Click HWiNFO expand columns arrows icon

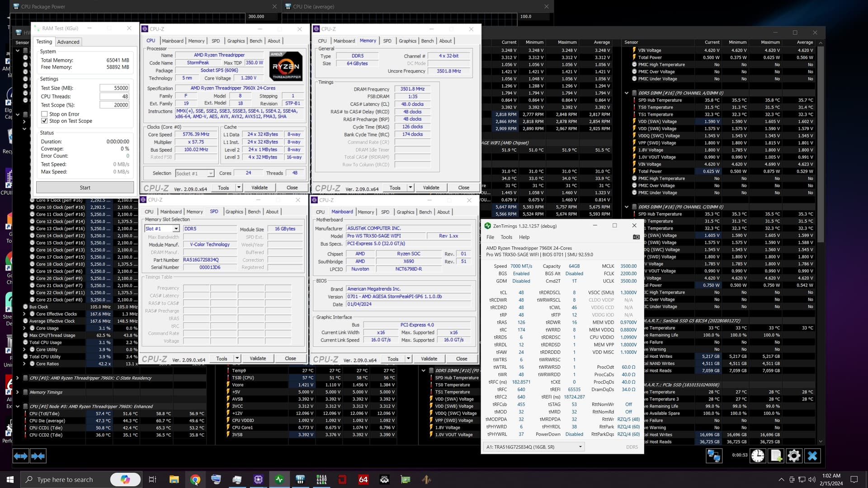(x=21, y=456)
